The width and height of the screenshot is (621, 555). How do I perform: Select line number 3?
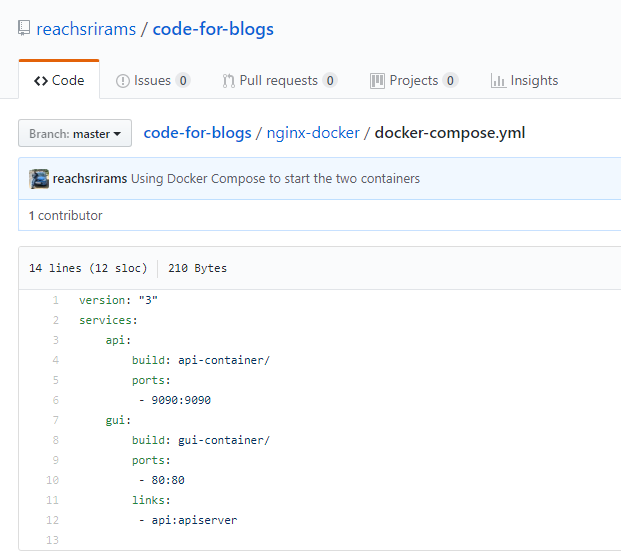56,340
